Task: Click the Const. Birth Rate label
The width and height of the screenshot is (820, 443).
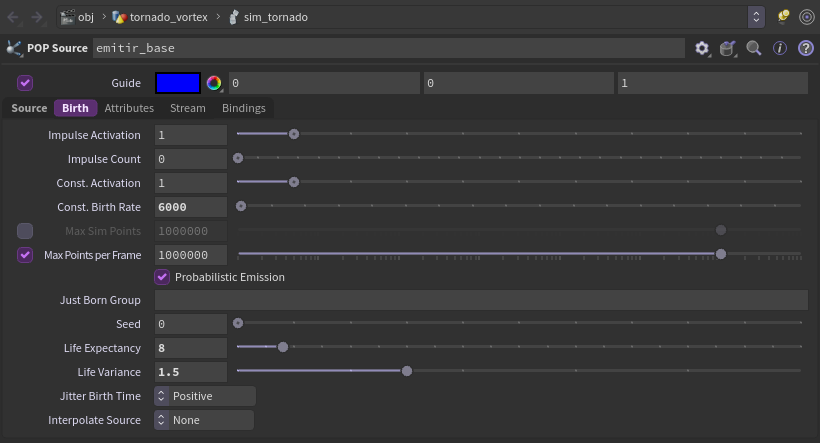Action: click(x=99, y=207)
